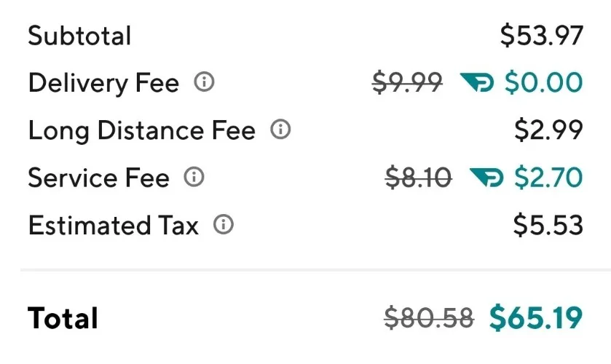Open the Long Distance Fee info icon
The width and height of the screenshot is (611, 364).
[x=280, y=130]
